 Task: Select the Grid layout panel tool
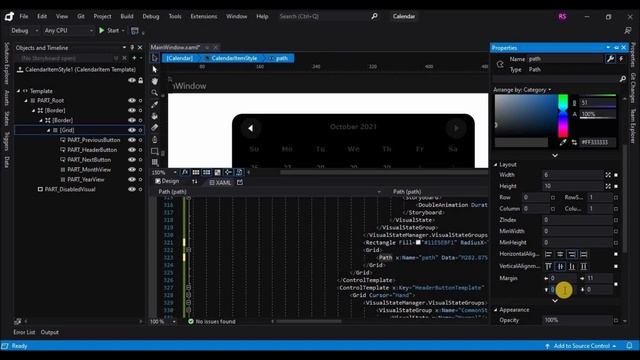[155, 162]
